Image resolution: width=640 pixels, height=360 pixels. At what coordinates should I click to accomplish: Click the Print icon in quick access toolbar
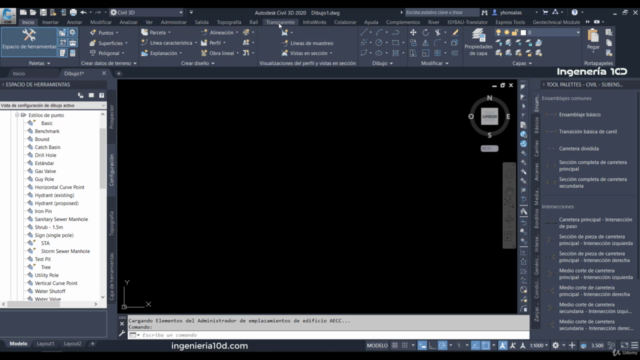(73, 13)
